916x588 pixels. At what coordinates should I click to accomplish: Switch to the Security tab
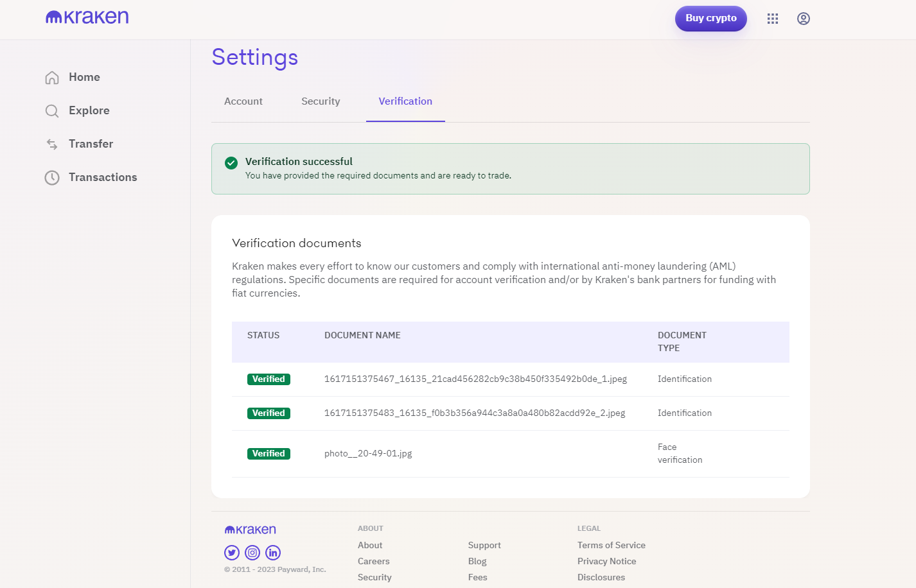point(321,101)
